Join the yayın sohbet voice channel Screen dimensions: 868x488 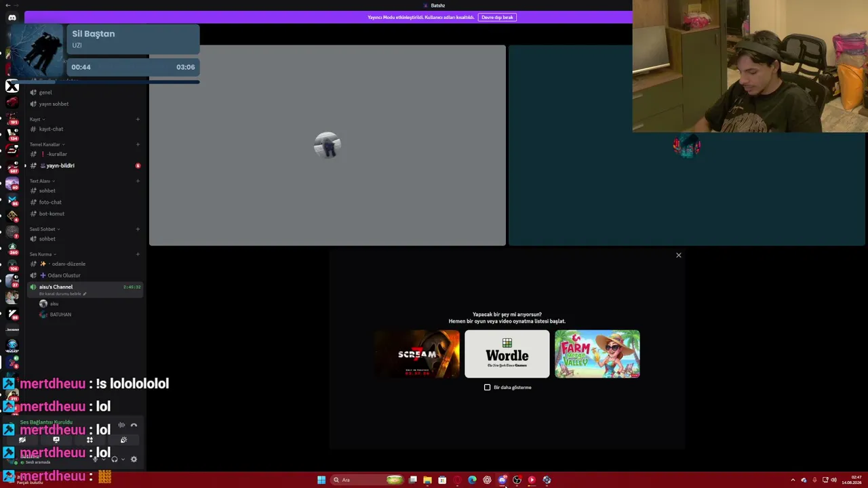point(85,104)
